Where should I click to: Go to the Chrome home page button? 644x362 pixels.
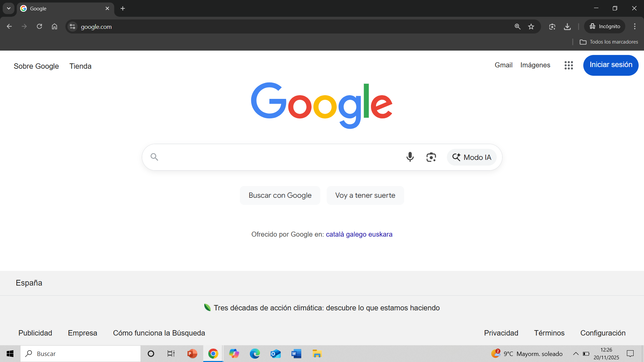(x=54, y=26)
